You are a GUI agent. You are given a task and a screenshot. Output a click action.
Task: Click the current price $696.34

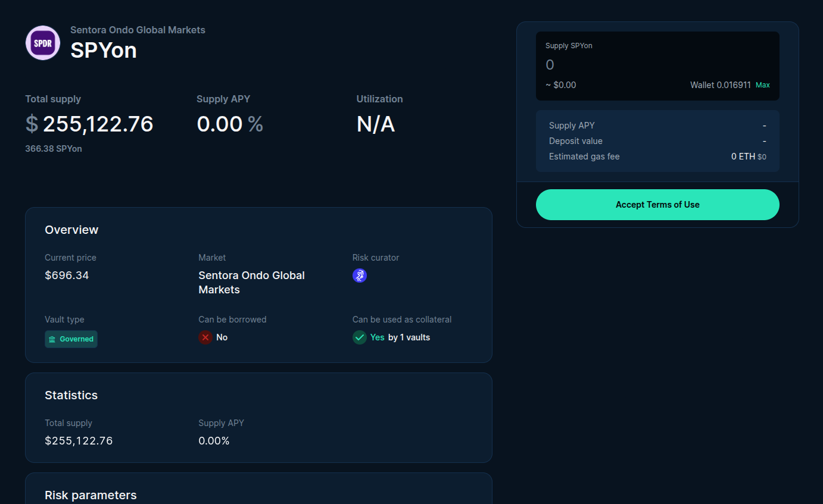[67, 276]
